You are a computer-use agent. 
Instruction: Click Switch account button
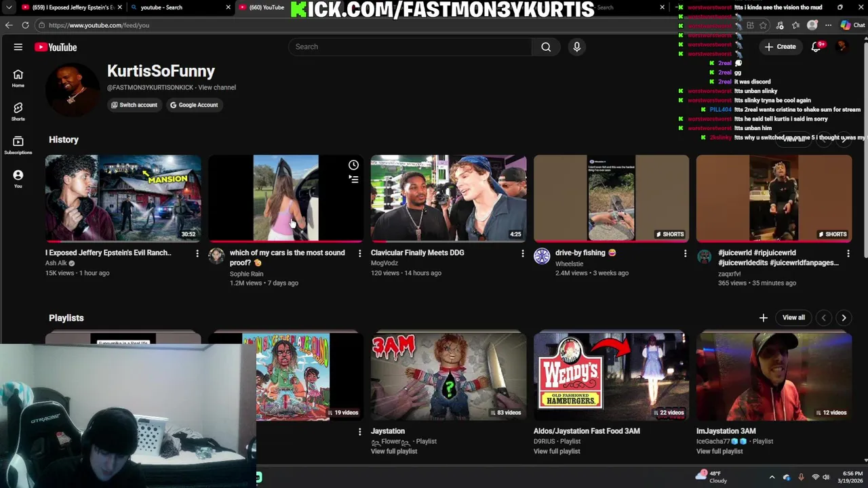[134, 105]
